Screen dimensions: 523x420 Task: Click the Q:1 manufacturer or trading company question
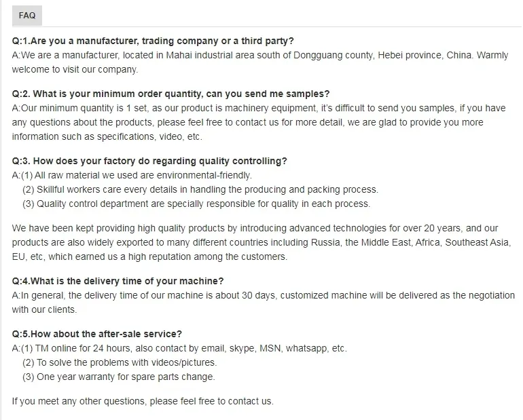click(x=153, y=41)
